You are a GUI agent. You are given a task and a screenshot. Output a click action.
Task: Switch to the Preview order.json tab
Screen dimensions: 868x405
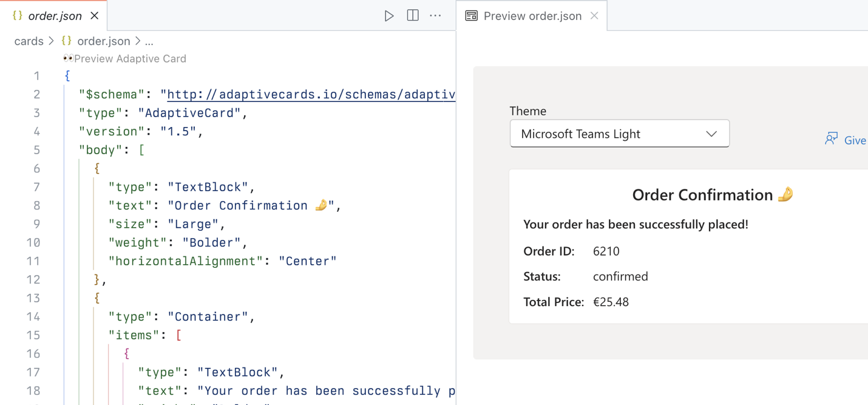(x=532, y=16)
